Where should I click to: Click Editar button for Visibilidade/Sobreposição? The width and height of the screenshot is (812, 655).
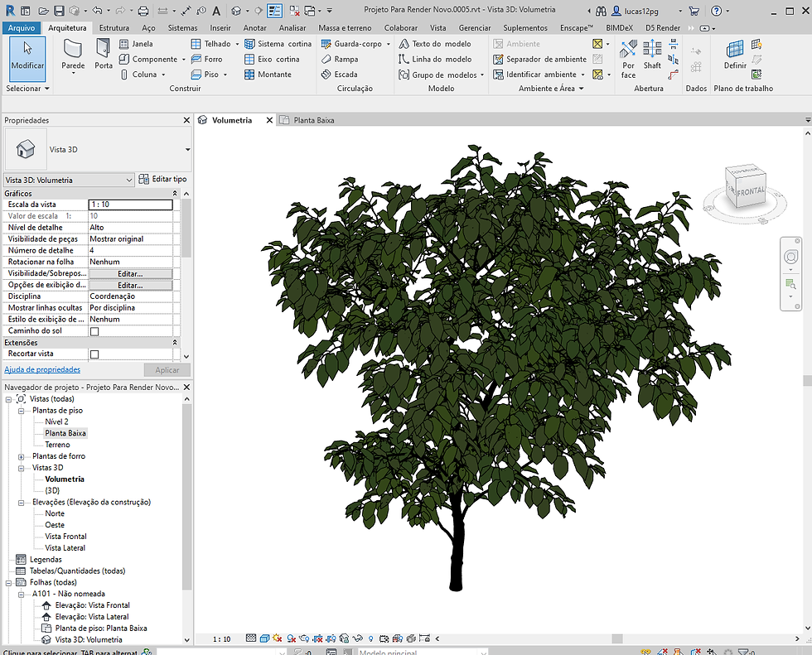(131, 274)
